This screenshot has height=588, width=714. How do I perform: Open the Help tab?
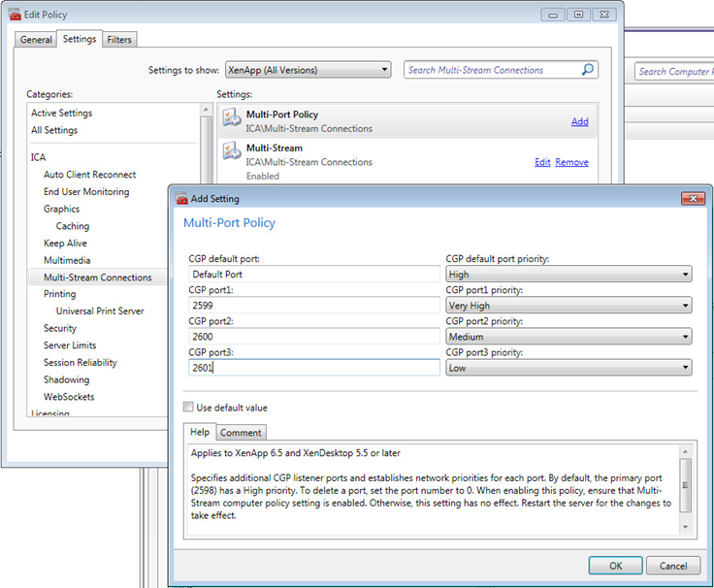click(x=200, y=432)
